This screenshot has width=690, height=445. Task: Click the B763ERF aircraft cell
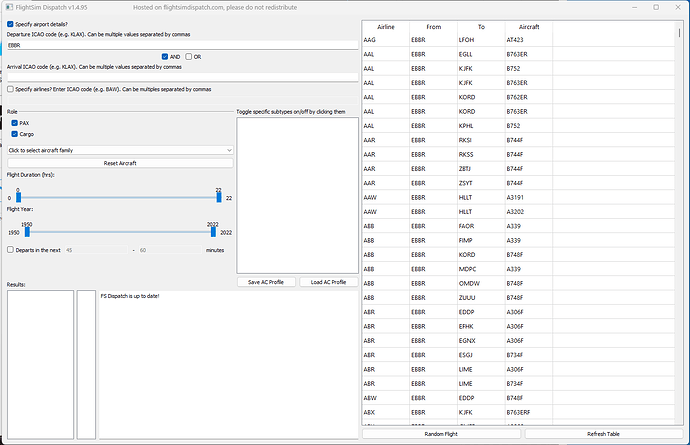[x=529, y=412]
